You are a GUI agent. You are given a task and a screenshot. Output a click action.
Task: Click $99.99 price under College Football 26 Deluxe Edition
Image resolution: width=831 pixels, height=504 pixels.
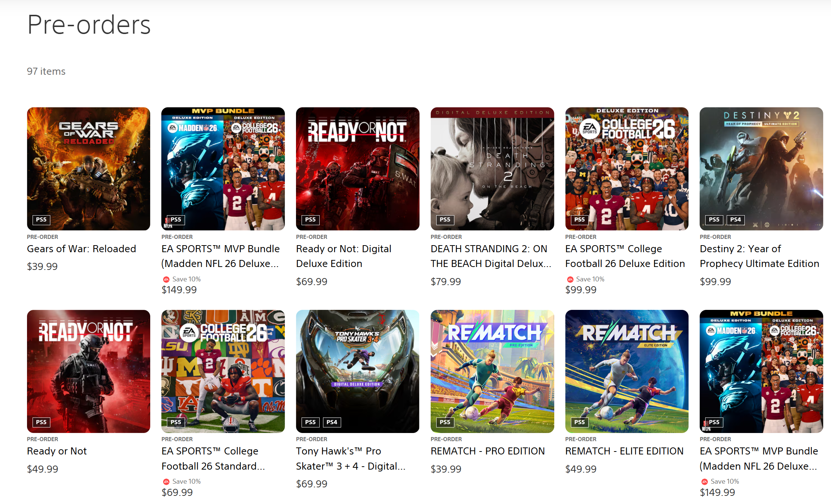581,290
